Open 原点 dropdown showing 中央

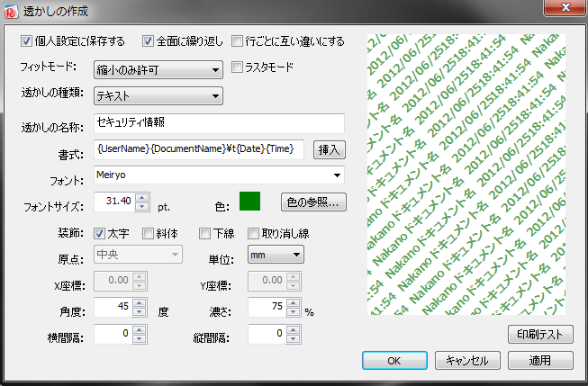point(138,255)
